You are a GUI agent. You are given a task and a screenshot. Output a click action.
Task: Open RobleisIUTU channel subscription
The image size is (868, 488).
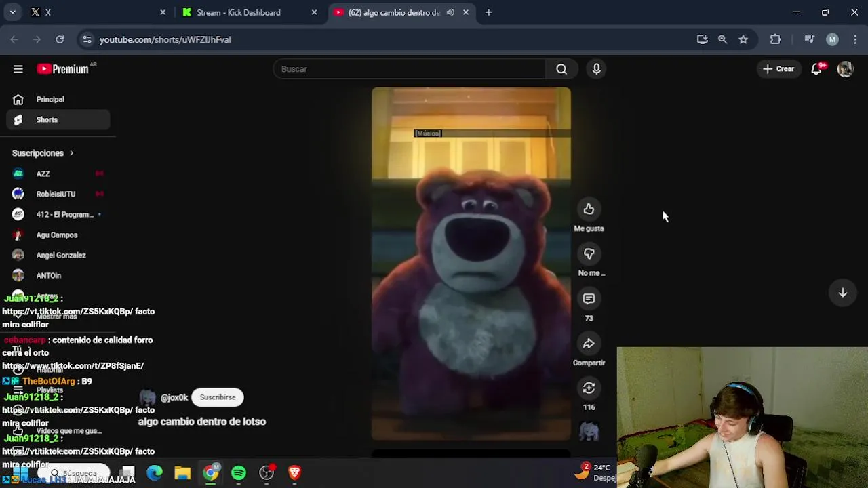pos(58,194)
